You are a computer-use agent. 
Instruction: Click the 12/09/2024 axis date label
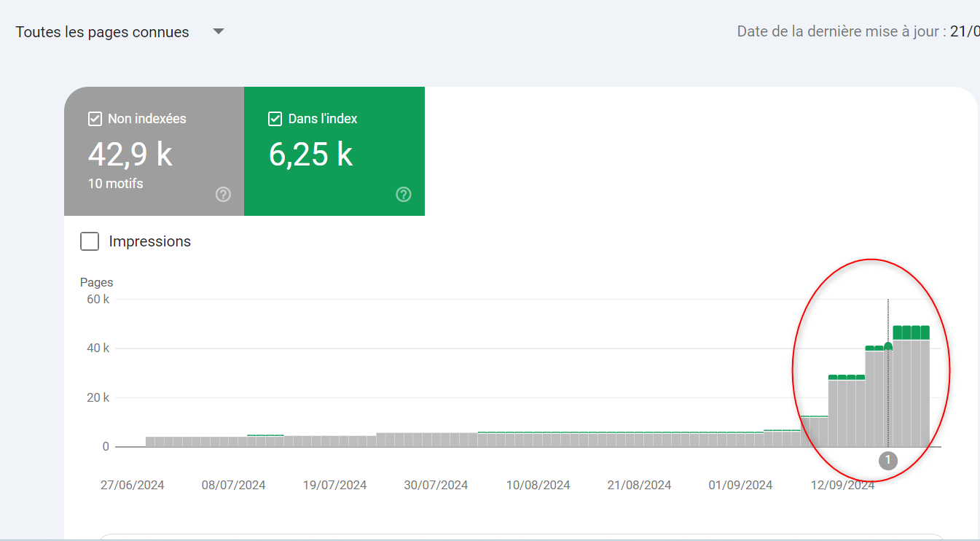pyautogui.click(x=843, y=485)
